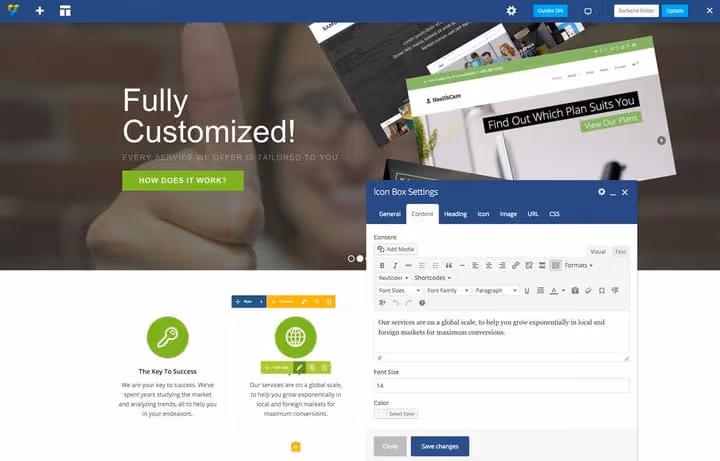Select the second slider pagination dot
Image resolution: width=720 pixels, height=461 pixels.
[x=360, y=259]
